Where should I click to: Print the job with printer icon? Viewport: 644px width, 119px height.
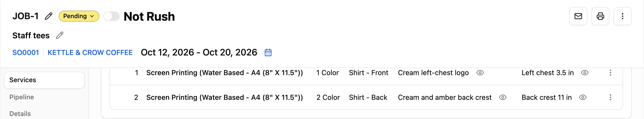(600, 16)
